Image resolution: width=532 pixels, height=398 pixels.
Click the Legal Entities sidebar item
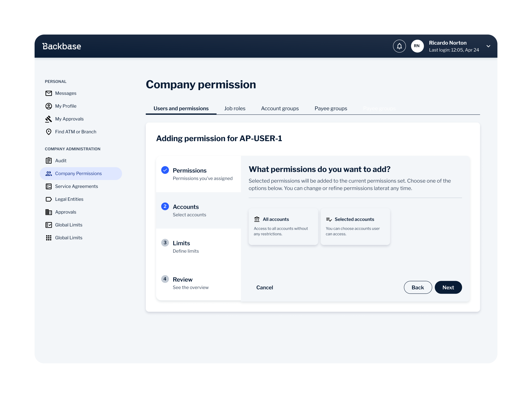click(69, 199)
